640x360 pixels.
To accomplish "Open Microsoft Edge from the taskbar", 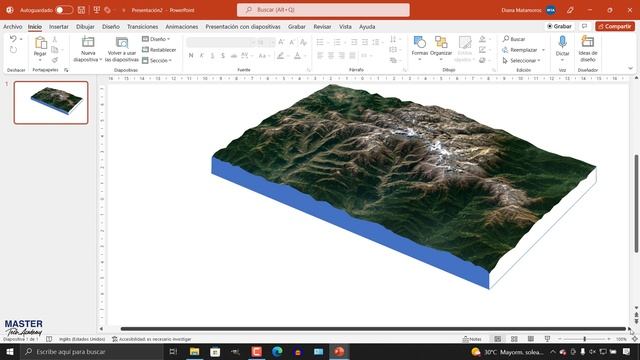I will (x=277, y=351).
